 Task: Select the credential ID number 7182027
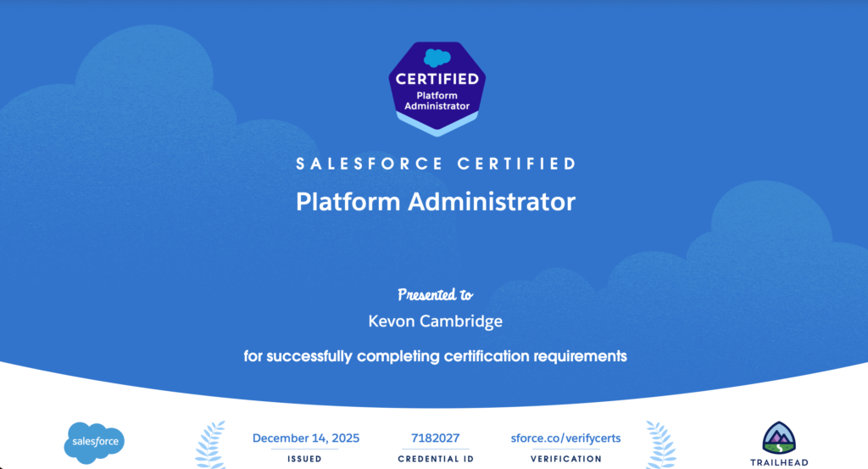point(435,438)
